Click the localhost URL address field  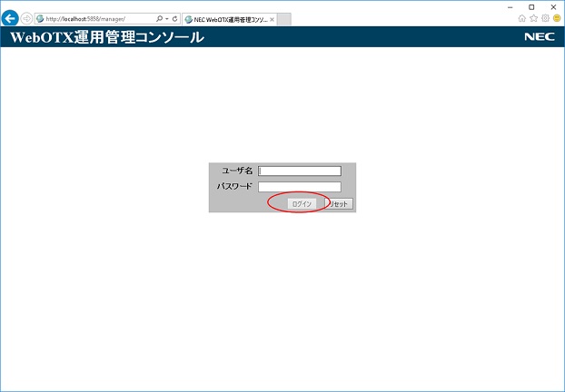click(95, 18)
